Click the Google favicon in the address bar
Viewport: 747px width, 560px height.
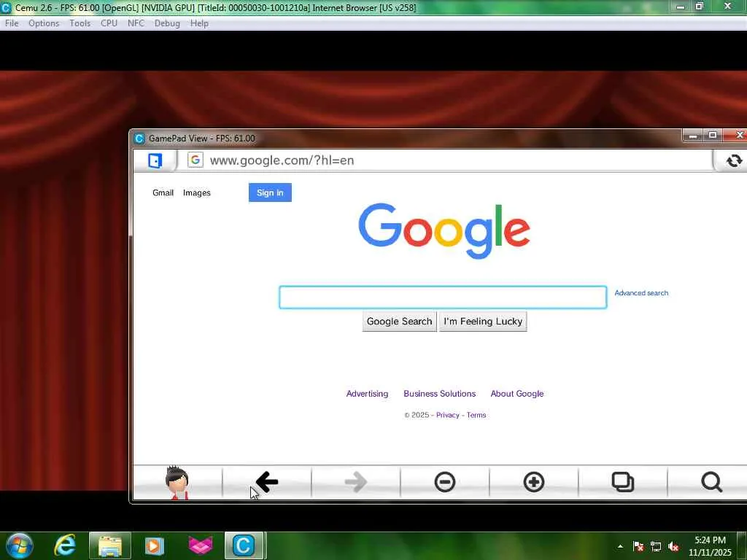[x=196, y=160]
